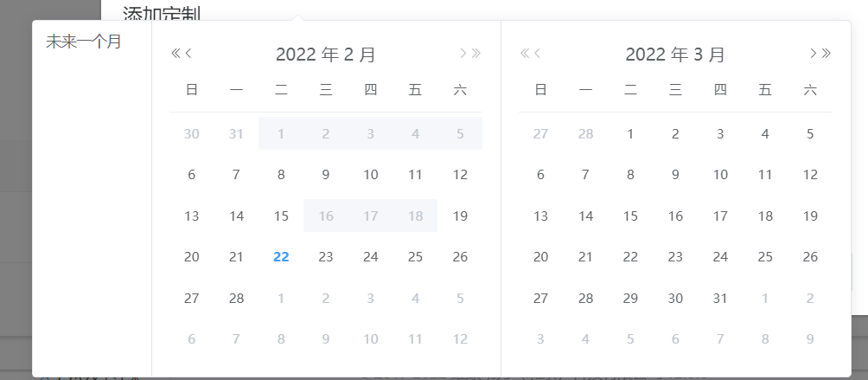Viewport: 868px width, 380px height.
Task: Jump forward one year from March panel
Action: [827, 54]
